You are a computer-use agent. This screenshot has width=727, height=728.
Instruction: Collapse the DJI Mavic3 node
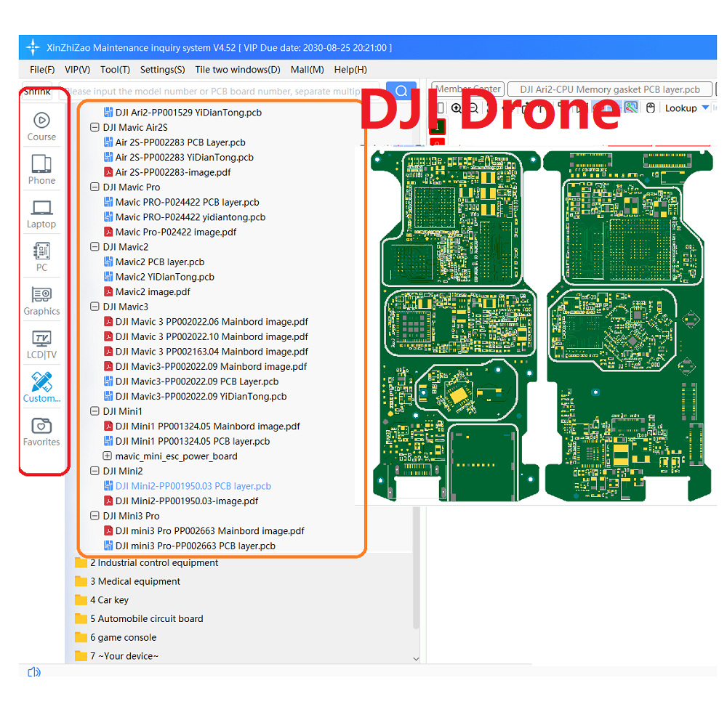click(x=95, y=307)
